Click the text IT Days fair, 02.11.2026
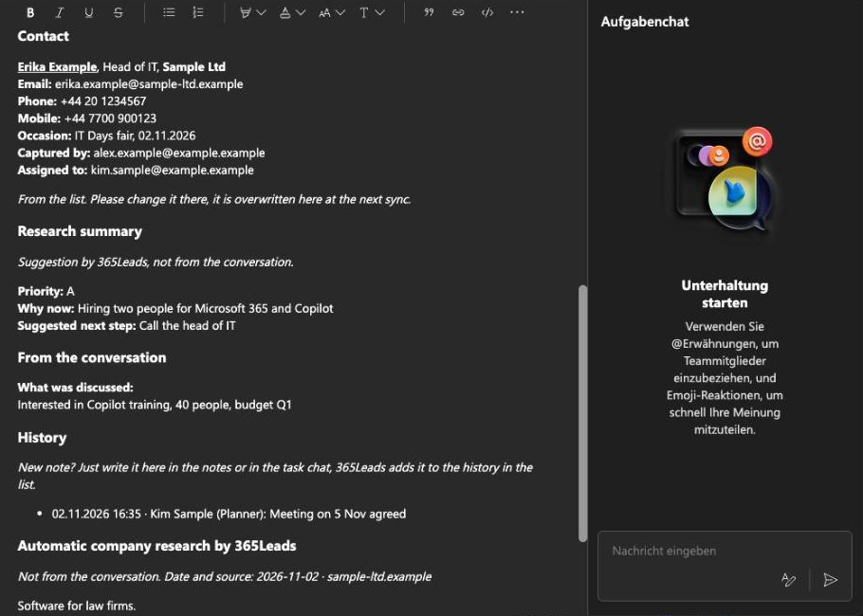The width and height of the screenshot is (863, 616). click(136, 136)
